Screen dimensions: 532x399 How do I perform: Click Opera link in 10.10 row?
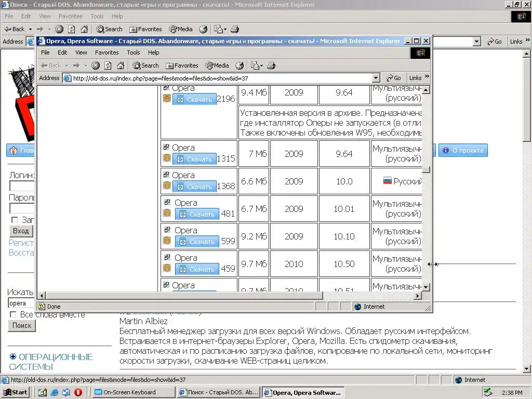[x=185, y=230]
